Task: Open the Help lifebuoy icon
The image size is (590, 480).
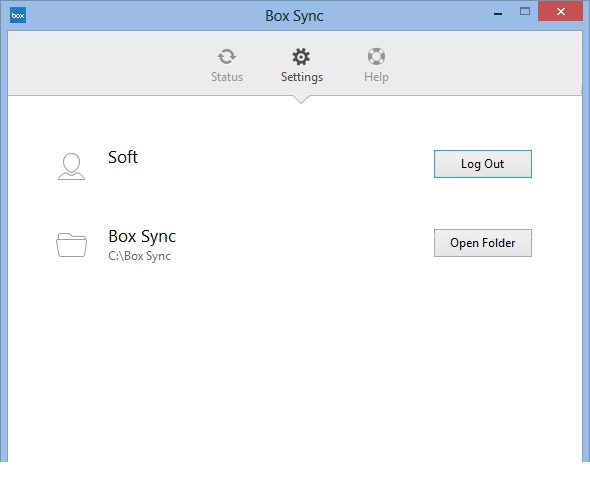Action: [x=376, y=56]
